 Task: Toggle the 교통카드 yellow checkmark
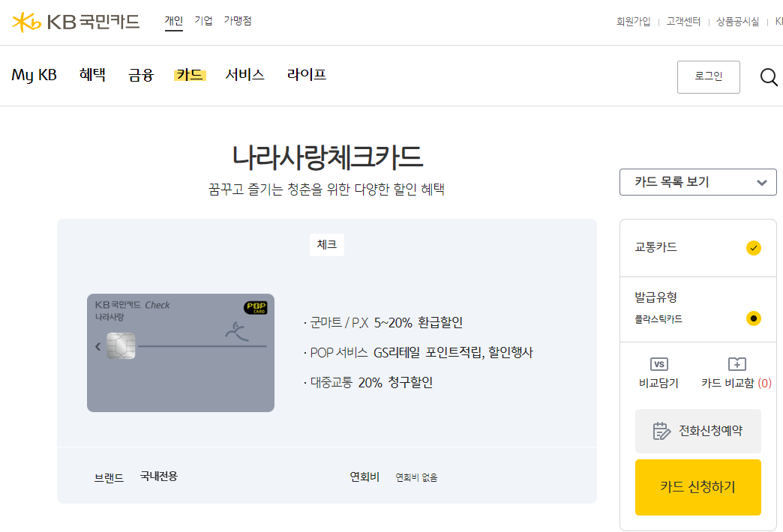point(753,248)
